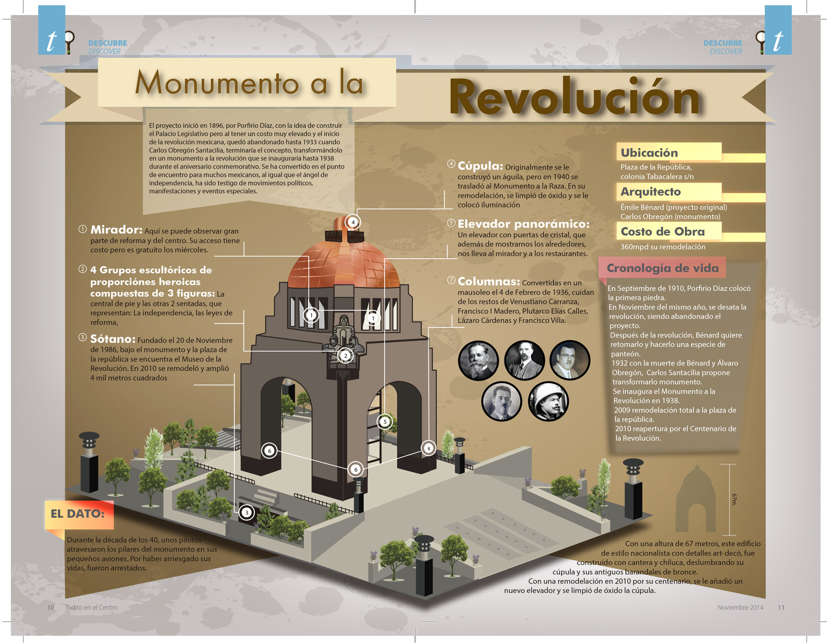The image size is (827, 644).
Task: Click the Arquitecto heading tab
Action: point(650,192)
